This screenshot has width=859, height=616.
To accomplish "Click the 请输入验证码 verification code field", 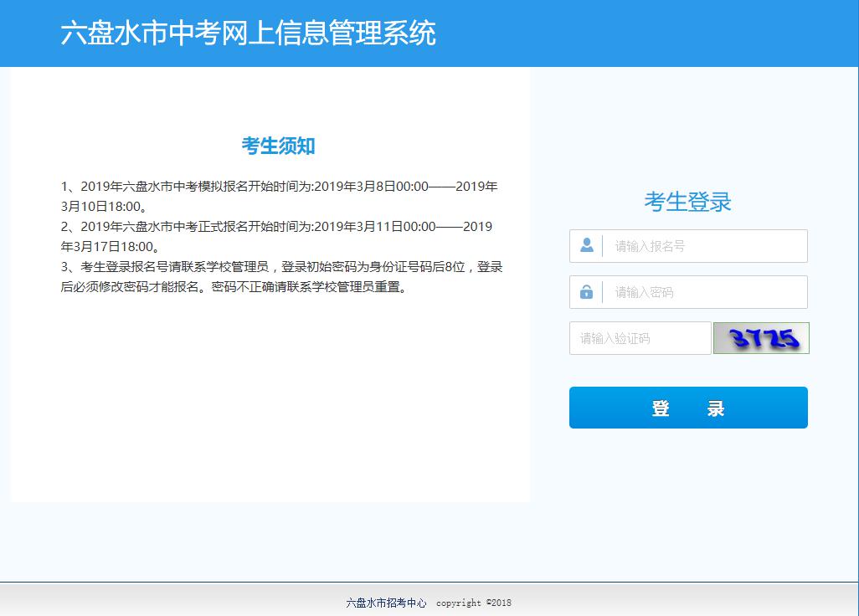I will pos(640,338).
